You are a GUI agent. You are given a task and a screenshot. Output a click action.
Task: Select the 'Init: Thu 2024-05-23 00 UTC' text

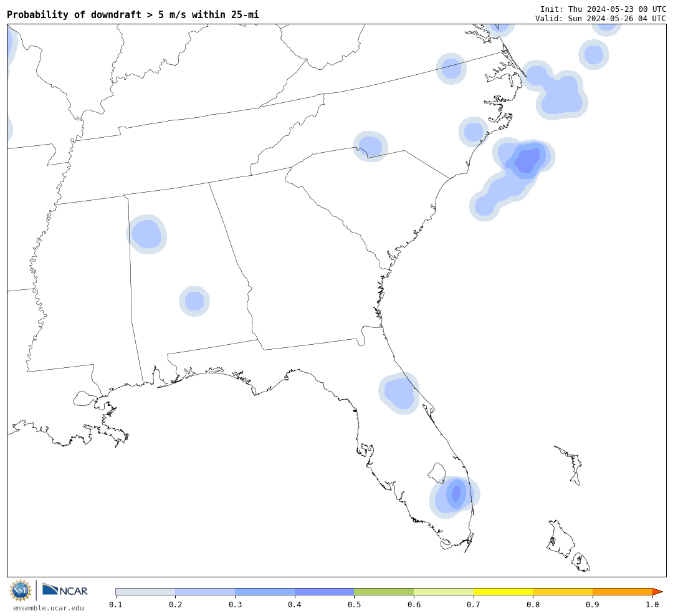pyautogui.click(x=603, y=9)
